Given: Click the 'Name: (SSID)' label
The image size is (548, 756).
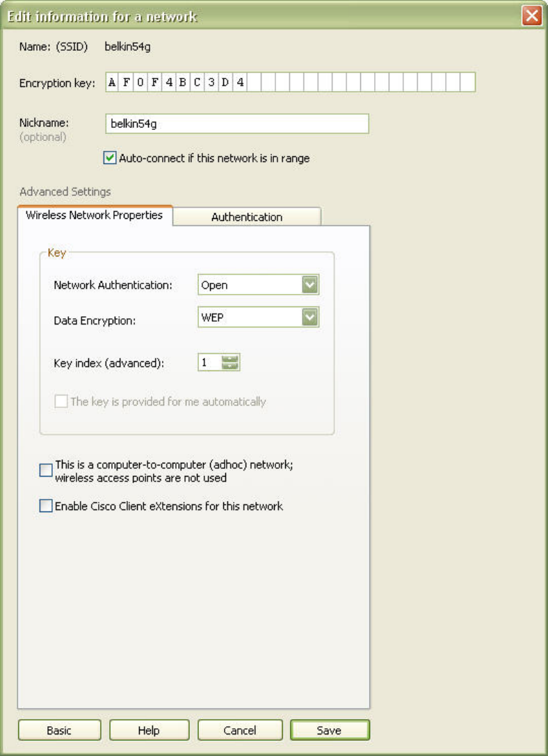Looking at the screenshot, I should (54, 47).
